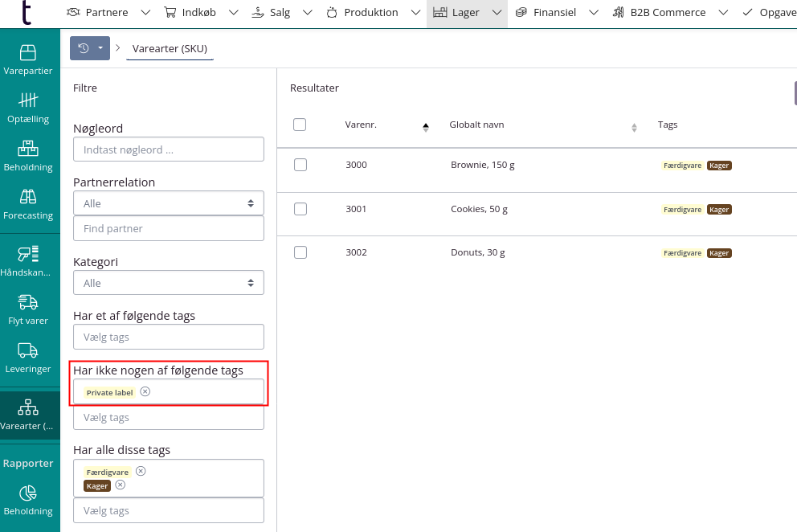Select the Cookies, 50 g row checkbox

pyautogui.click(x=300, y=209)
